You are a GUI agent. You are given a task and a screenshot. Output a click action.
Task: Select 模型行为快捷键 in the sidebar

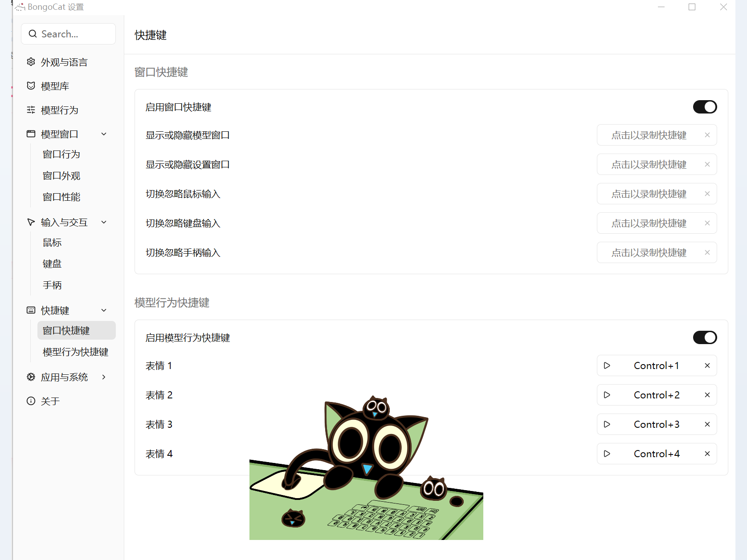[77, 352]
